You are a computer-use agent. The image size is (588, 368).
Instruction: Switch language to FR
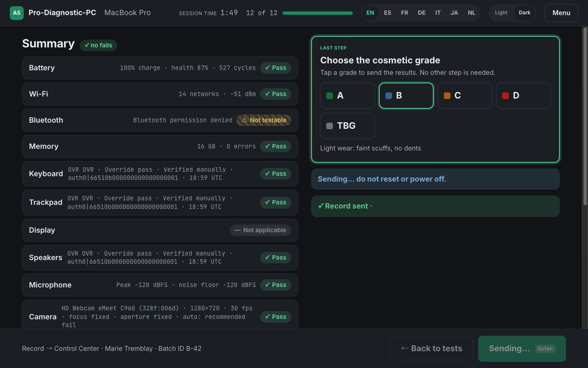pos(405,13)
